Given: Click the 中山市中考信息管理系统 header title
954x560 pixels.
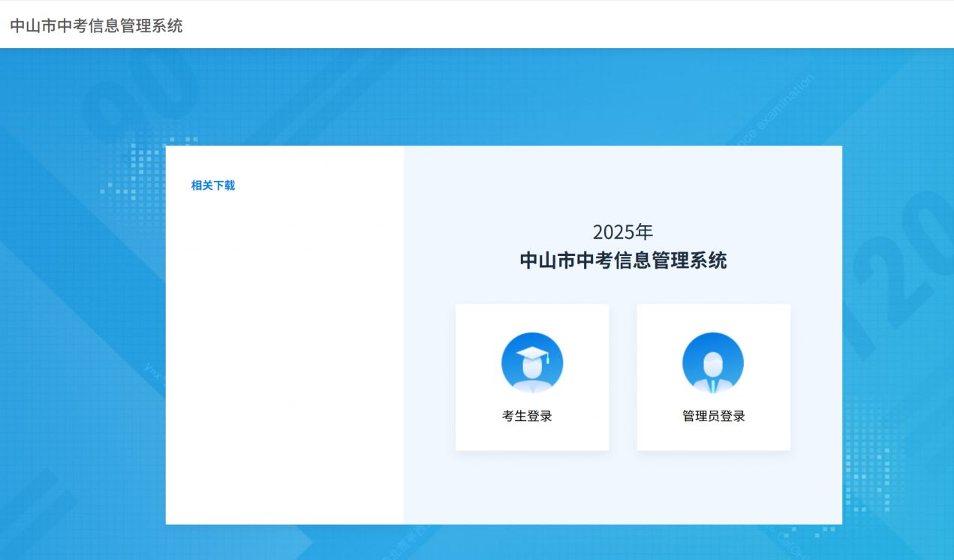Looking at the screenshot, I should [x=96, y=26].
